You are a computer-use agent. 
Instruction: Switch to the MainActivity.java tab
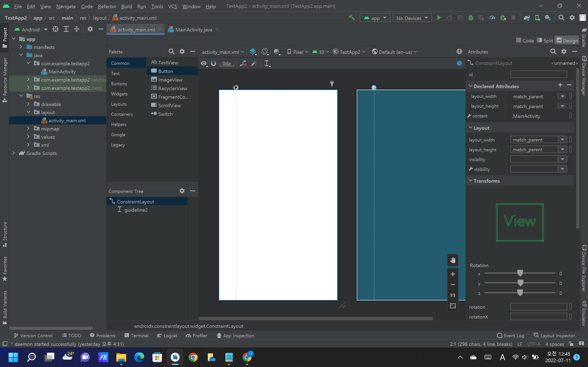193,30
